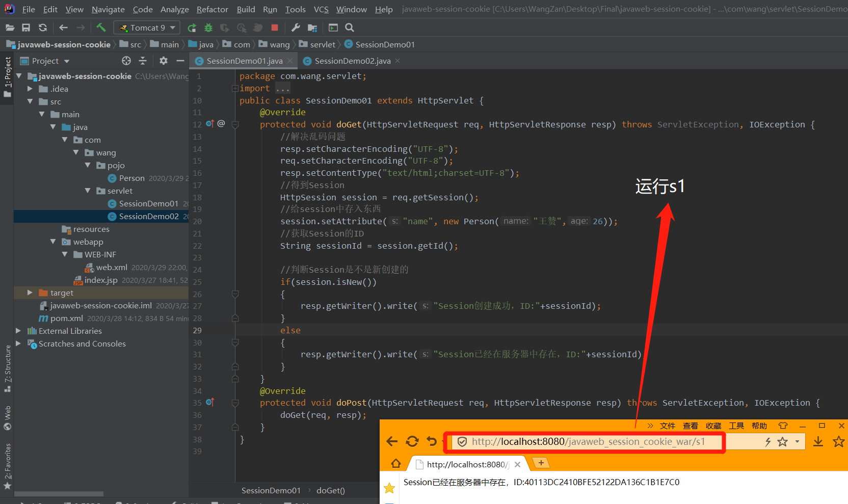848x504 pixels.
Task: Expand Scratches and Consoles node
Action: 18,343
